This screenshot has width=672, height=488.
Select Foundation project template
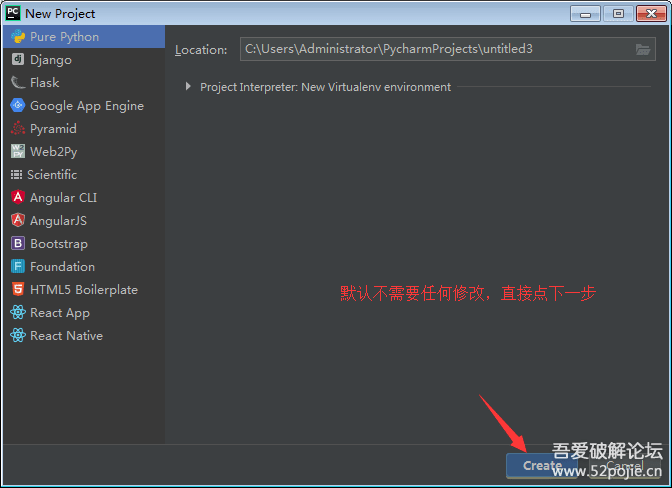[84, 266]
